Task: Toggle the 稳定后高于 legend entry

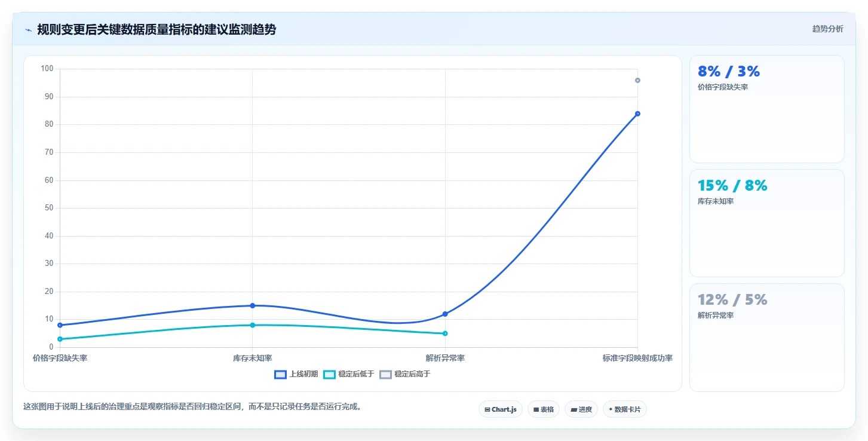Action: [x=405, y=374]
